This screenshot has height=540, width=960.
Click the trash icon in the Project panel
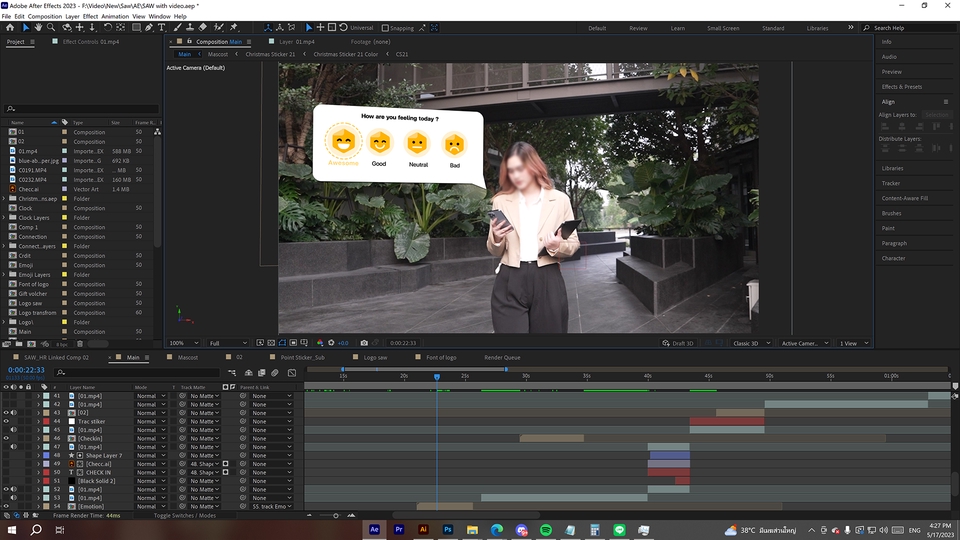pos(80,344)
